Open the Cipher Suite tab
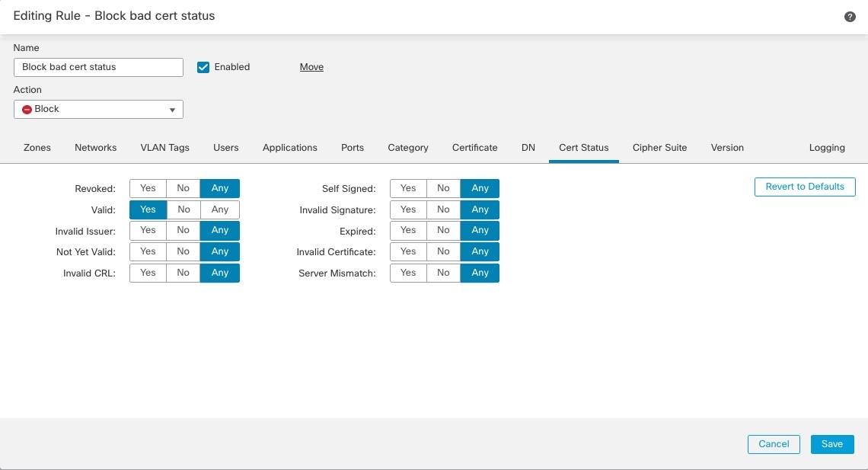This screenshot has height=470, width=868. (660, 148)
